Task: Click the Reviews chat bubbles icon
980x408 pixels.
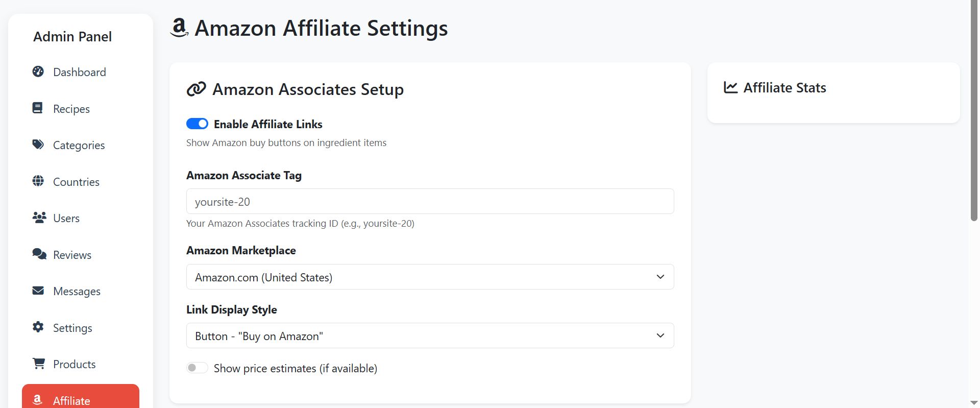Action: [39, 254]
